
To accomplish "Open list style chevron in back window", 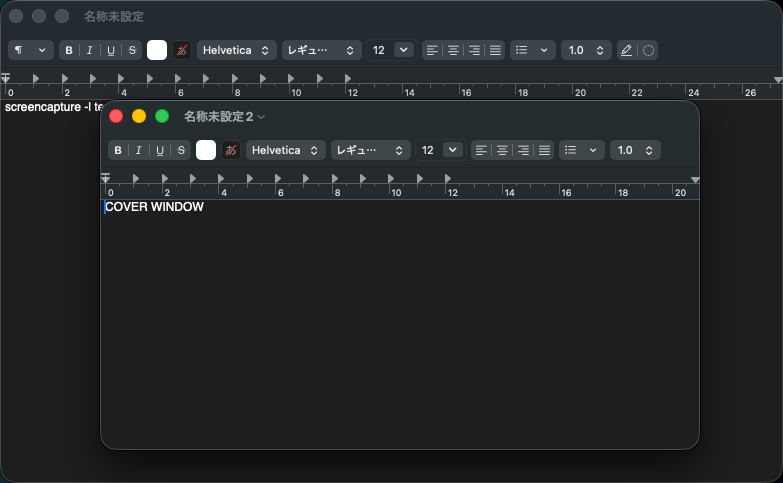I will 544,50.
